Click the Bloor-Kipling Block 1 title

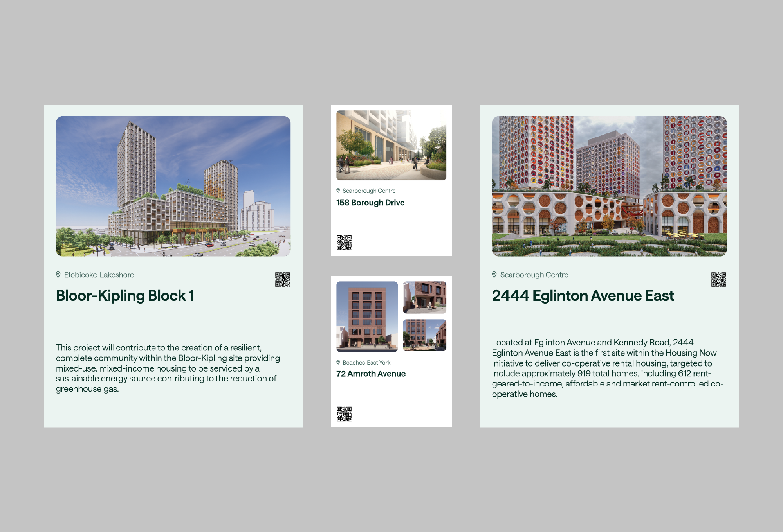125,296
